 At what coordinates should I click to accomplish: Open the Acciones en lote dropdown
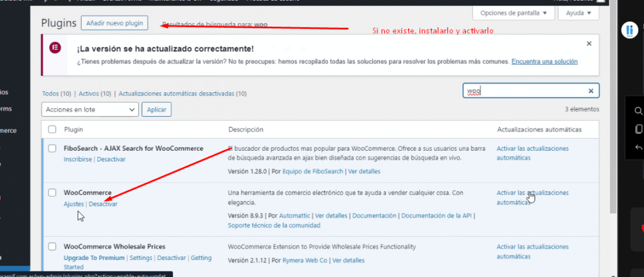tap(90, 109)
